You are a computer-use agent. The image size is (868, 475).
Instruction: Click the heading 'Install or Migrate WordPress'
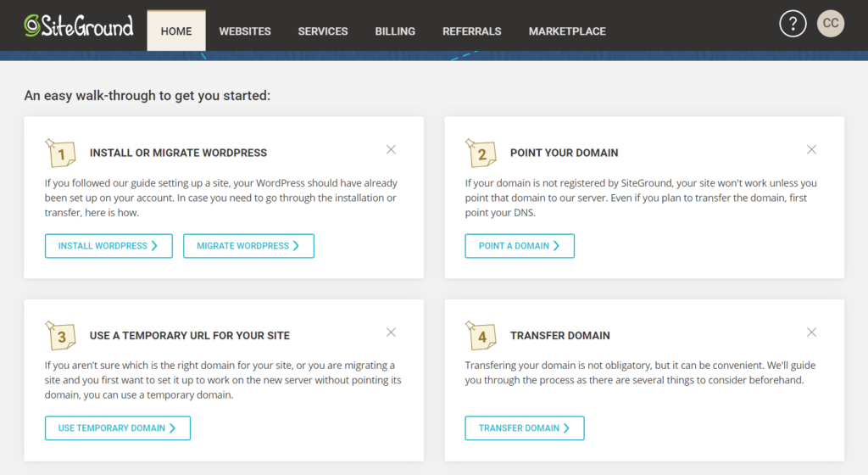click(x=178, y=153)
